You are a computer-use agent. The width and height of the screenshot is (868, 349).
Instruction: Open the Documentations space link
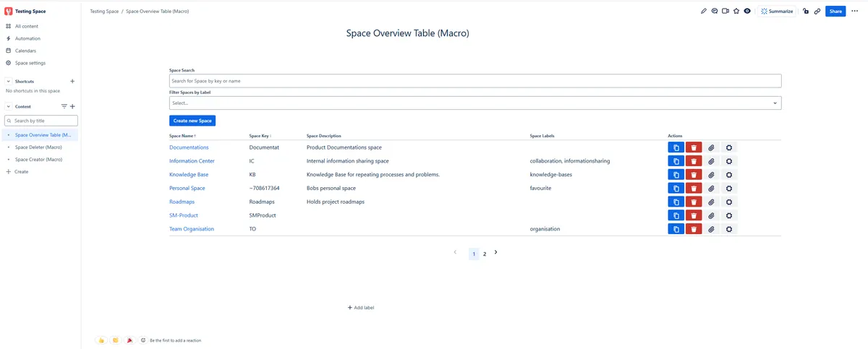189,147
